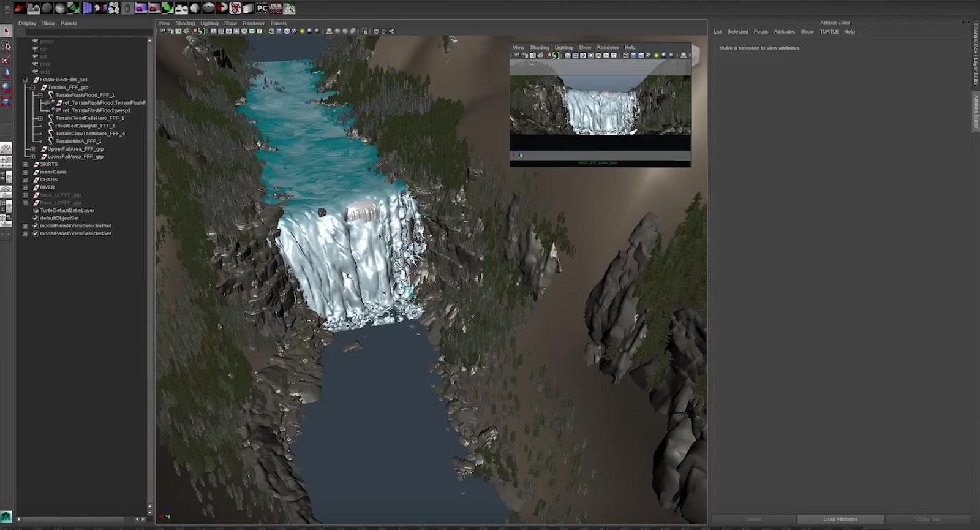The width and height of the screenshot is (980, 530).
Task: Expand the CHARS group
Action: pos(25,180)
